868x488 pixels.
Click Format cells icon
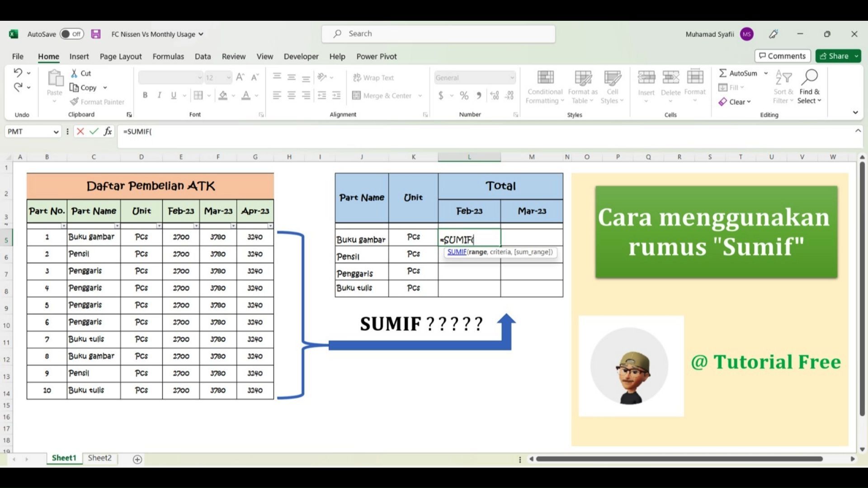coord(695,77)
